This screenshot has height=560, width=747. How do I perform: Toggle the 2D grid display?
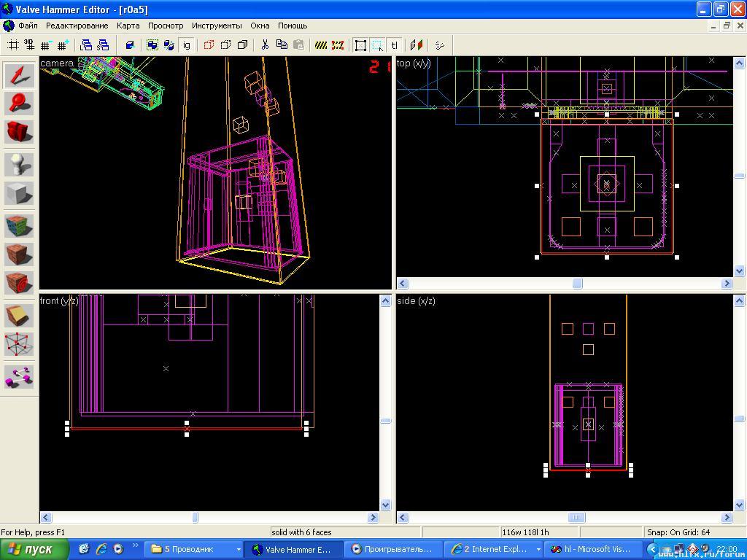pyautogui.click(x=13, y=45)
